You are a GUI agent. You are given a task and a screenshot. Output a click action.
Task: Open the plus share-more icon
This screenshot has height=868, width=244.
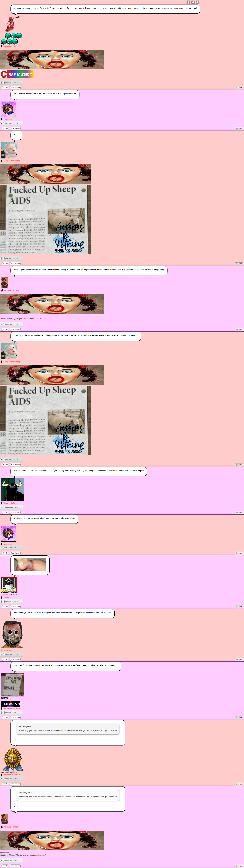click(198, 2)
